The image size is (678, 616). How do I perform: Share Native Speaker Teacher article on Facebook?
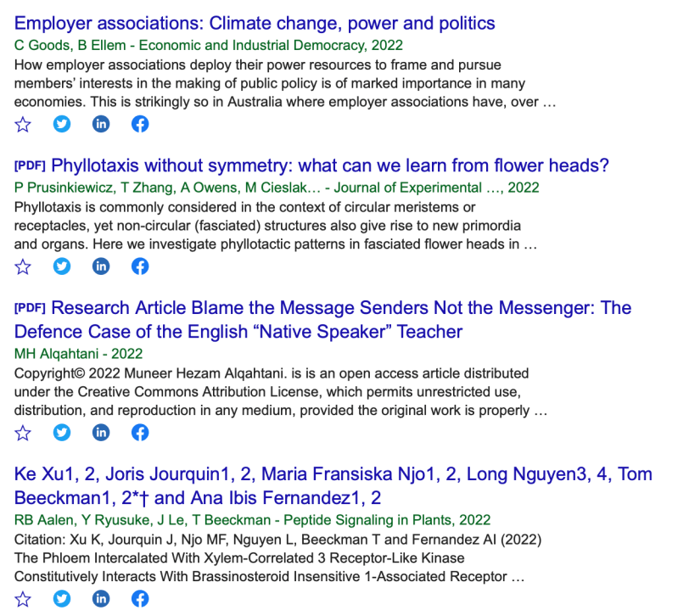point(140,433)
